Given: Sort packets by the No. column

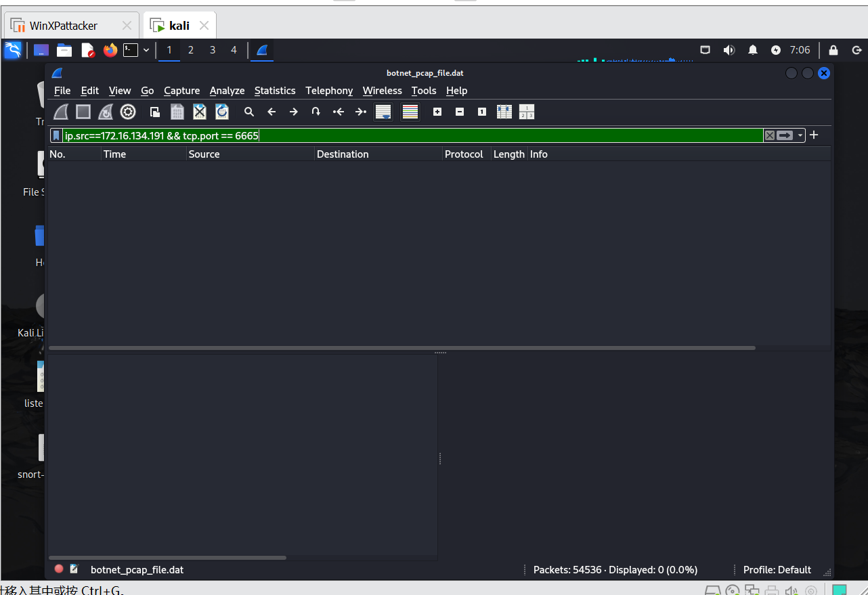Looking at the screenshot, I should tap(74, 154).
